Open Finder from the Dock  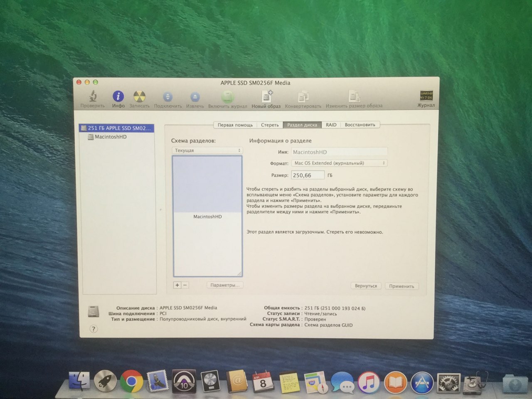pyautogui.click(x=79, y=381)
